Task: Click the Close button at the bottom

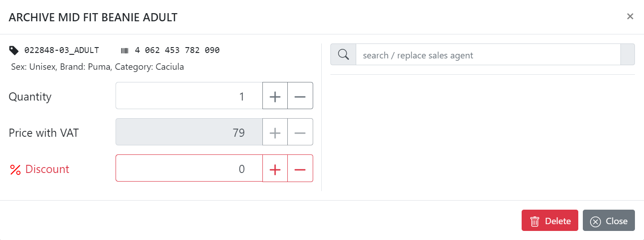Action: pos(609,221)
